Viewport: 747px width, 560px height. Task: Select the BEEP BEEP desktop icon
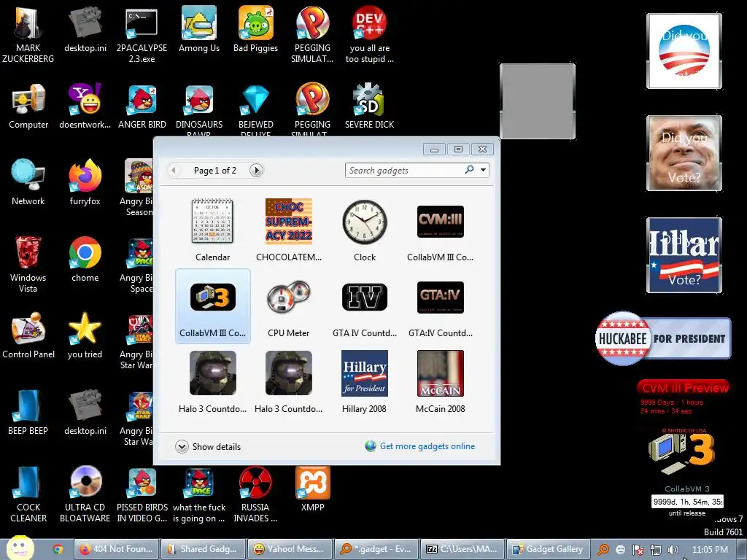click(28, 413)
